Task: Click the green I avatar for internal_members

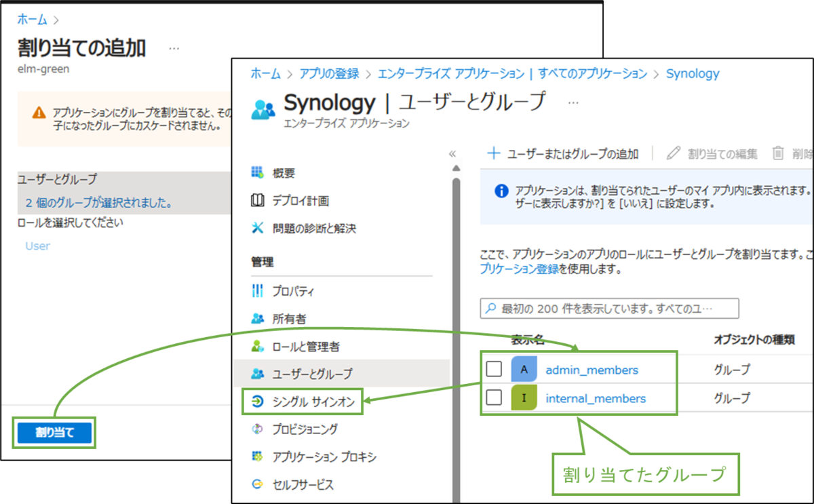Action: coord(524,398)
